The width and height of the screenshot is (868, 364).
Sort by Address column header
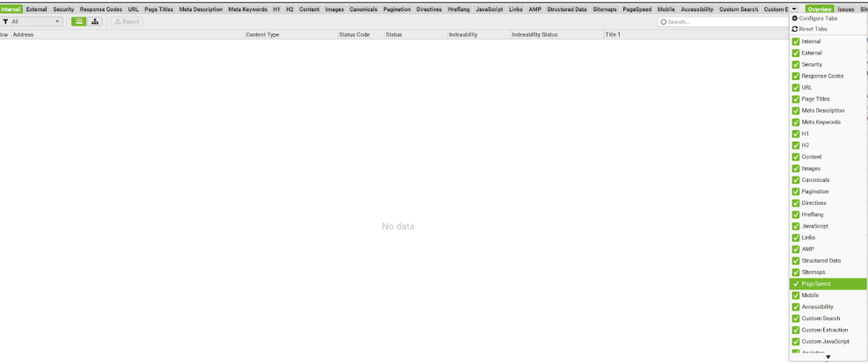tap(24, 34)
